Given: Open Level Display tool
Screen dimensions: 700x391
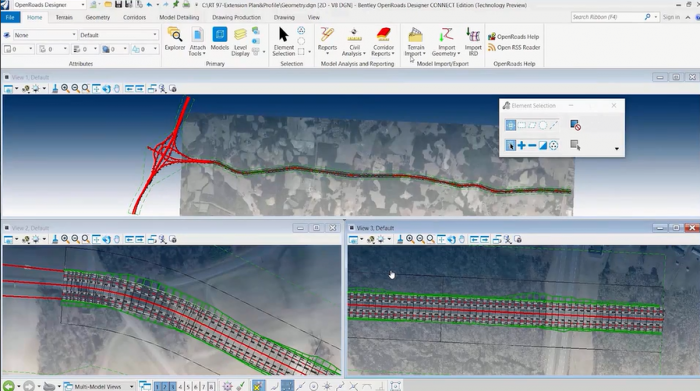Looking at the screenshot, I should [x=240, y=42].
